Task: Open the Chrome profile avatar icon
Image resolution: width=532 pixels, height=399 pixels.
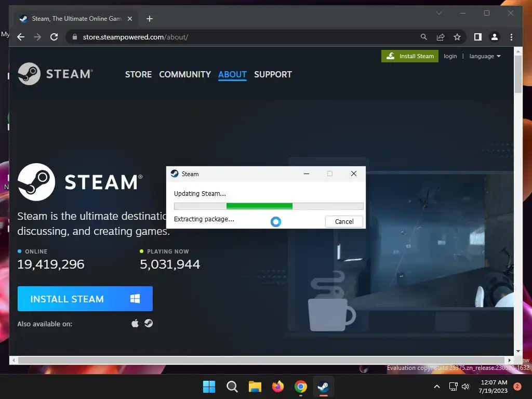Action: tap(495, 37)
